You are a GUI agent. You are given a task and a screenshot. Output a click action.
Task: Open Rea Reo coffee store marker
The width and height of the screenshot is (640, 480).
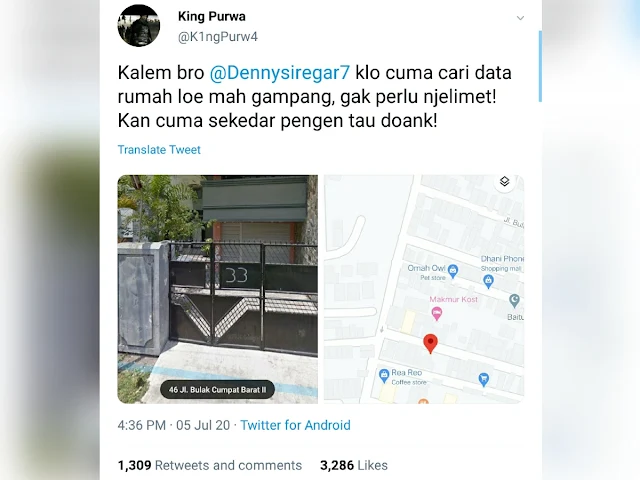384,376
